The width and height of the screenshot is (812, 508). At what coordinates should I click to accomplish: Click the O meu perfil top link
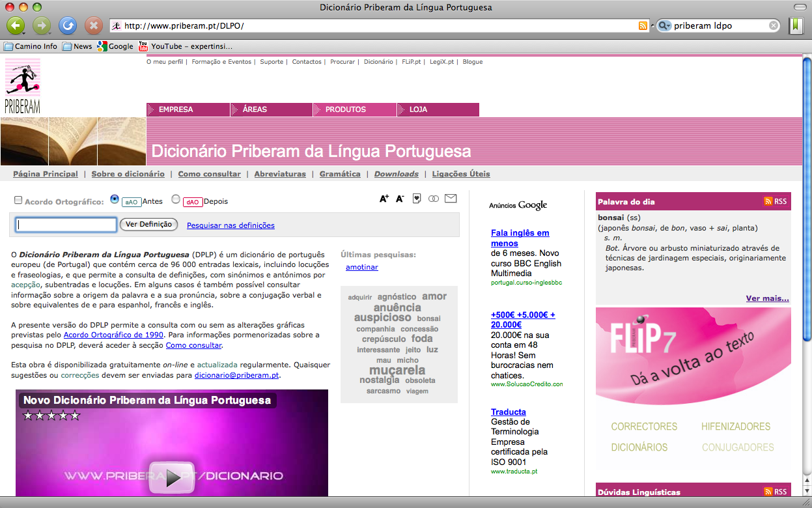point(165,62)
